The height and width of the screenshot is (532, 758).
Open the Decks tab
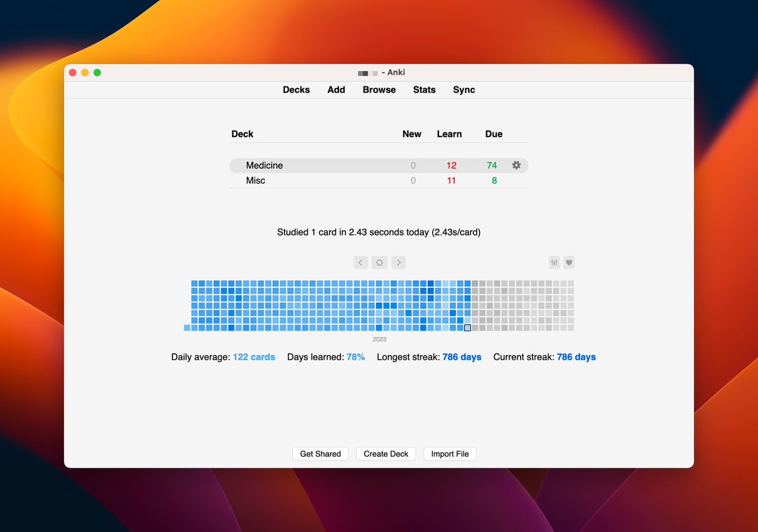[x=296, y=90]
